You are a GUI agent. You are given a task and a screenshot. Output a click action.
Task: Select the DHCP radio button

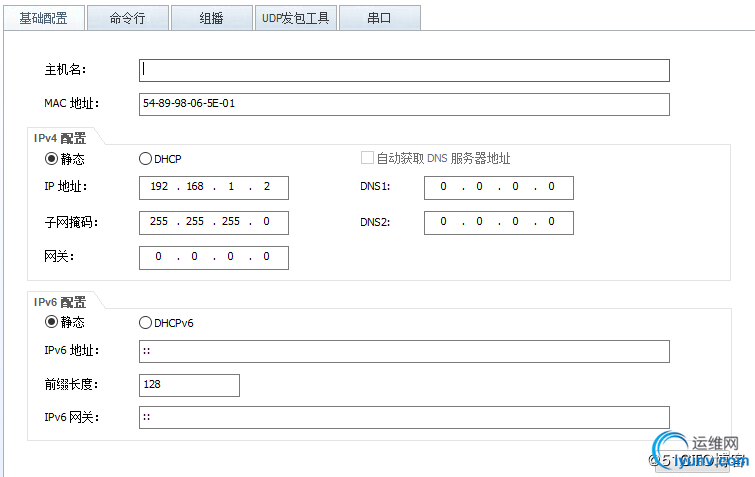(145, 158)
